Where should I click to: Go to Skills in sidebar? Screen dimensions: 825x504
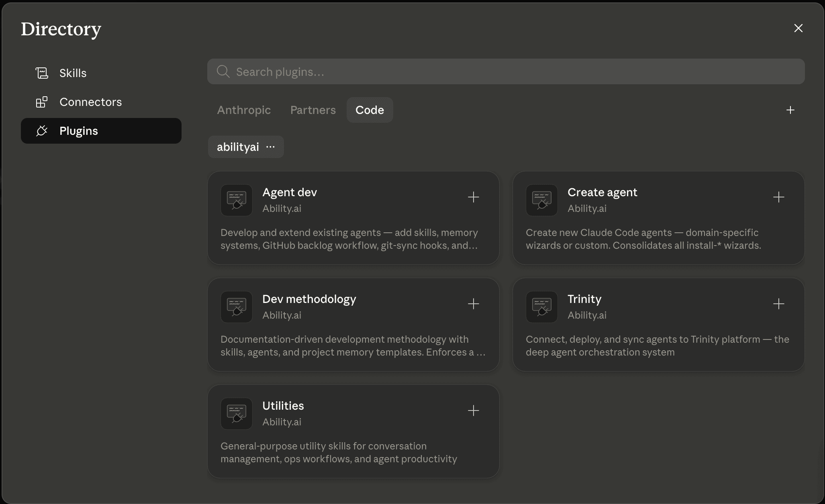(x=101, y=73)
